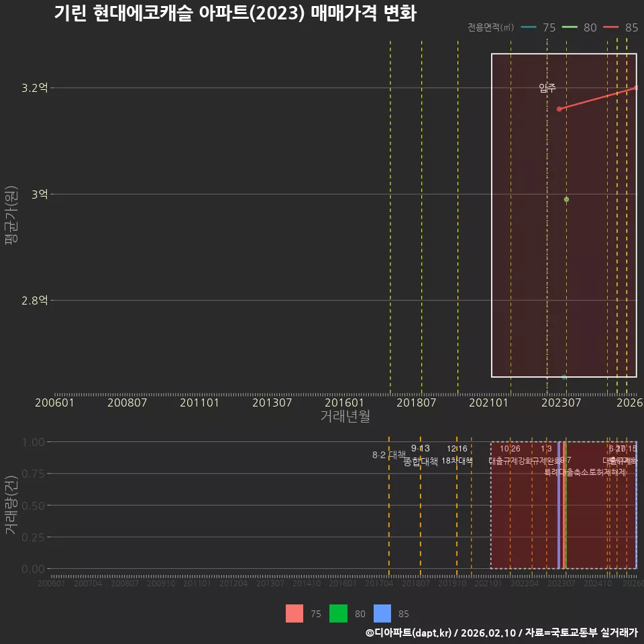
Task: Click '201601' on the price chart x-axis
Action: 344,402
